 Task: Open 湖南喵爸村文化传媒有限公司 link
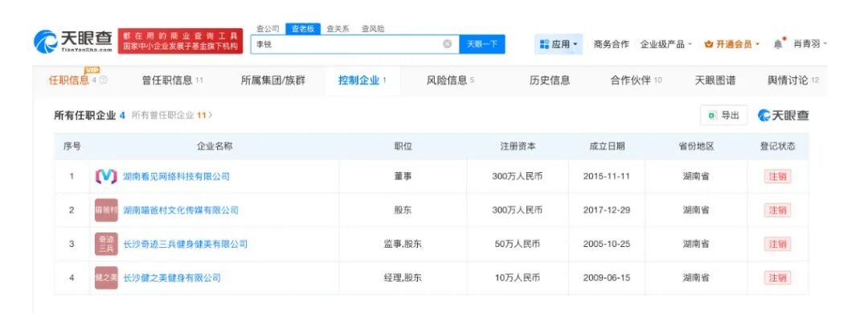181,211
